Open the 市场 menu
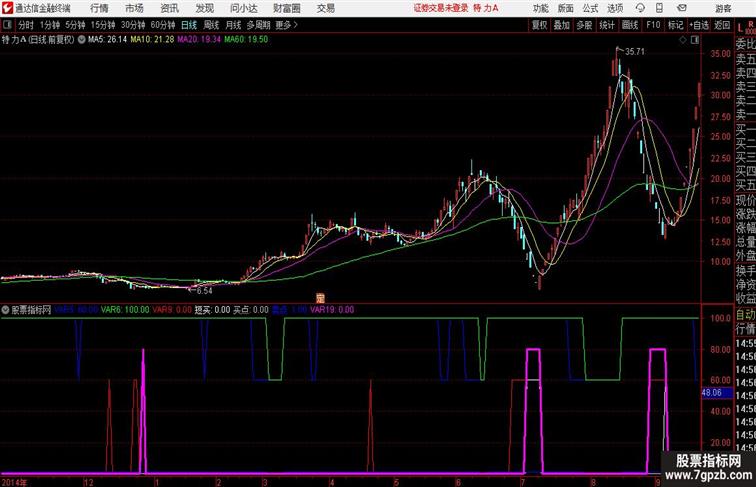Screen dimensions: 756x487 (x=135, y=8)
